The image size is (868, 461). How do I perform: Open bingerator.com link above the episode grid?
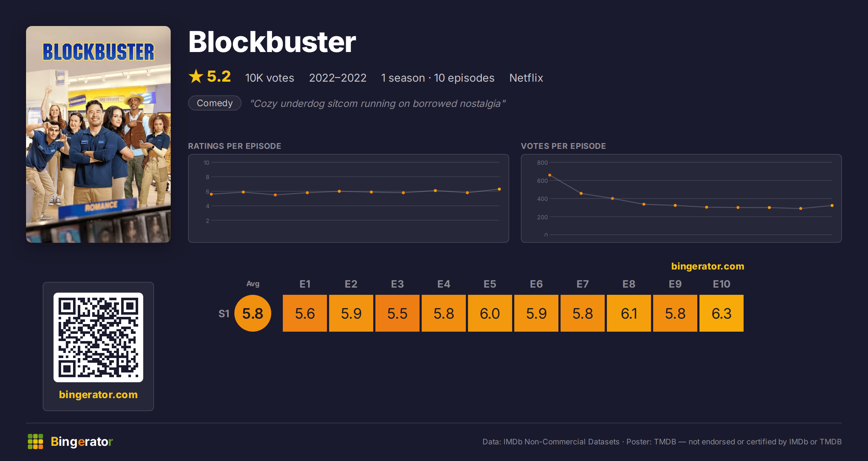point(708,266)
